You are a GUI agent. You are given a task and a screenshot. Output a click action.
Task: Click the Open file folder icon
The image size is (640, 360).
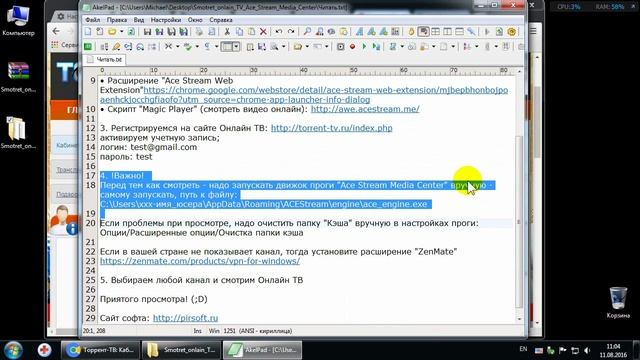click(x=112, y=32)
